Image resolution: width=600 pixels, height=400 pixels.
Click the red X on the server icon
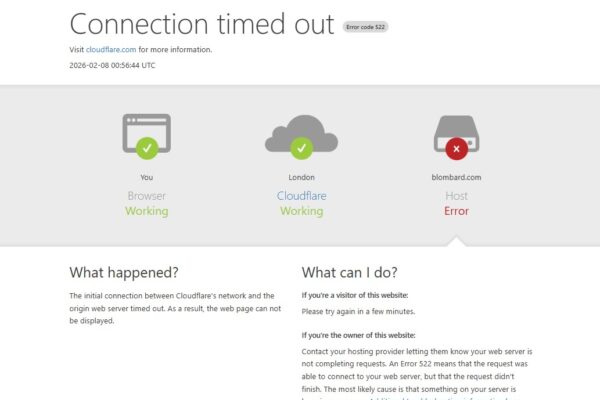457,148
